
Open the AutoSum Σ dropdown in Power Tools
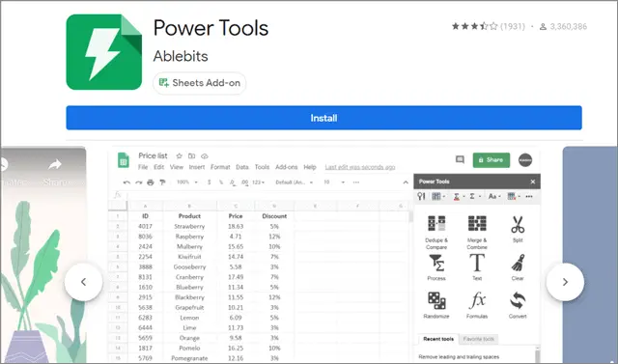click(x=474, y=196)
